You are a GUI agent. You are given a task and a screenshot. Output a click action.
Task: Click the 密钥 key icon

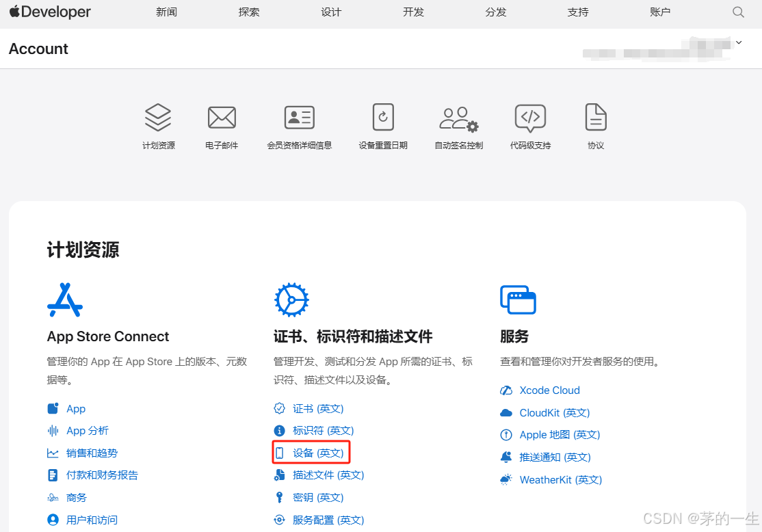pos(280,498)
